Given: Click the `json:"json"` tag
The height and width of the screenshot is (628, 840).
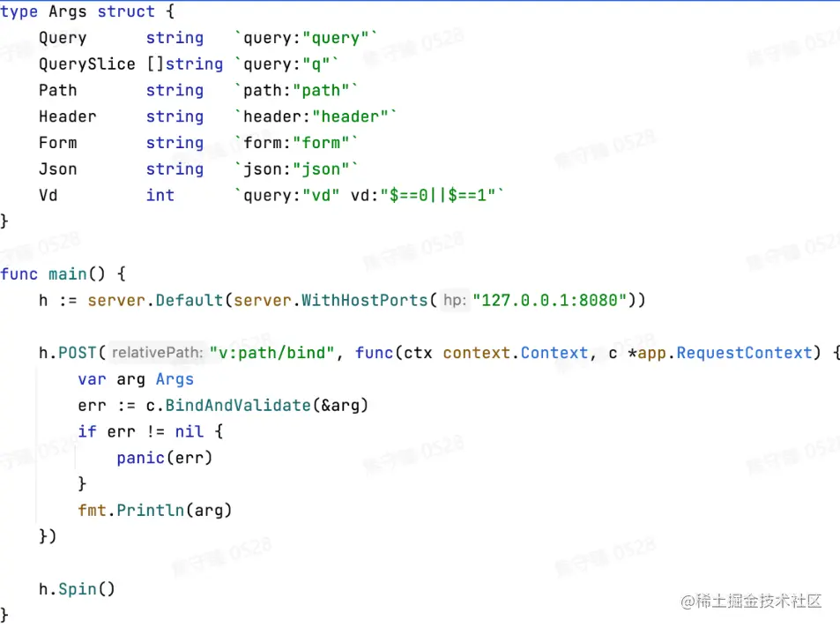Looking at the screenshot, I should [295, 169].
